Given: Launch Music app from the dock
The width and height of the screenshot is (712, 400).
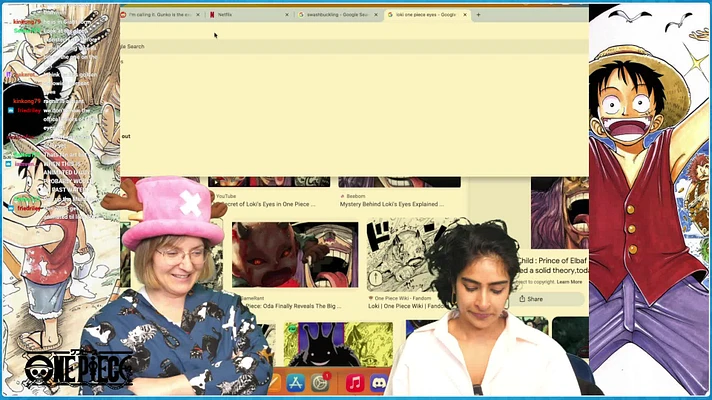Looking at the screenshot, I should [x=355, y=383].
